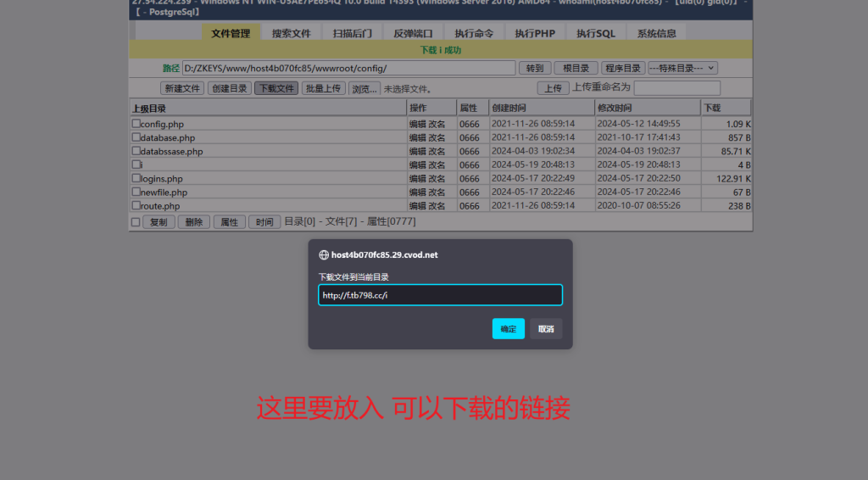
Task: Click 编辑 link for database.php
Action: click(x=418, y=137)
